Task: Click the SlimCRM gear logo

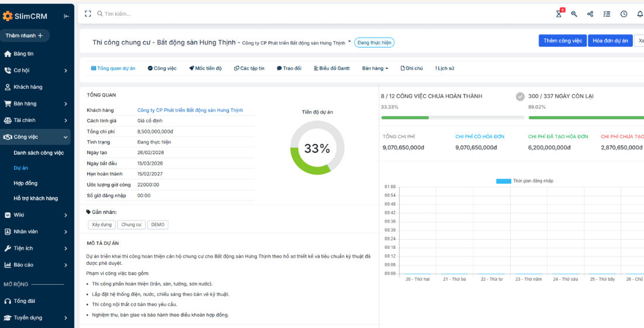Action: (8, 16)
